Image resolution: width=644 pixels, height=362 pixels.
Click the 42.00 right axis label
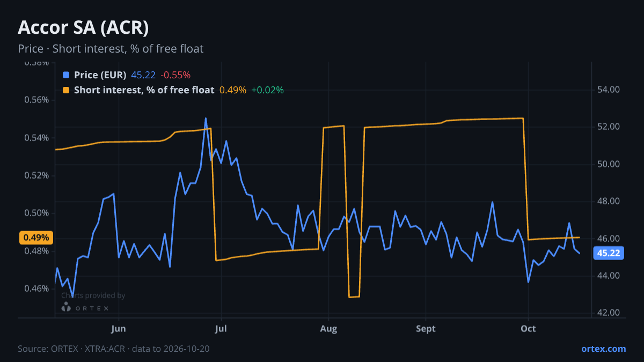[x=609, y=313]
